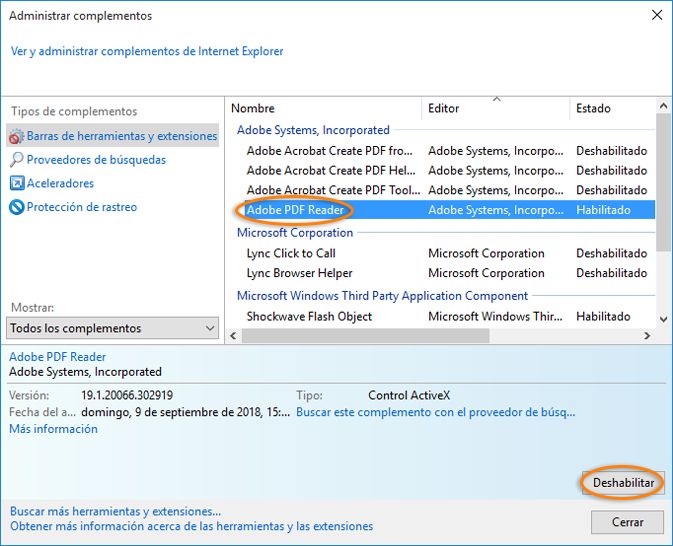Click the horizontal scrollbar left arrow
Image resolution: width=673 pixels, height=546 pixels.
(233, 336)
